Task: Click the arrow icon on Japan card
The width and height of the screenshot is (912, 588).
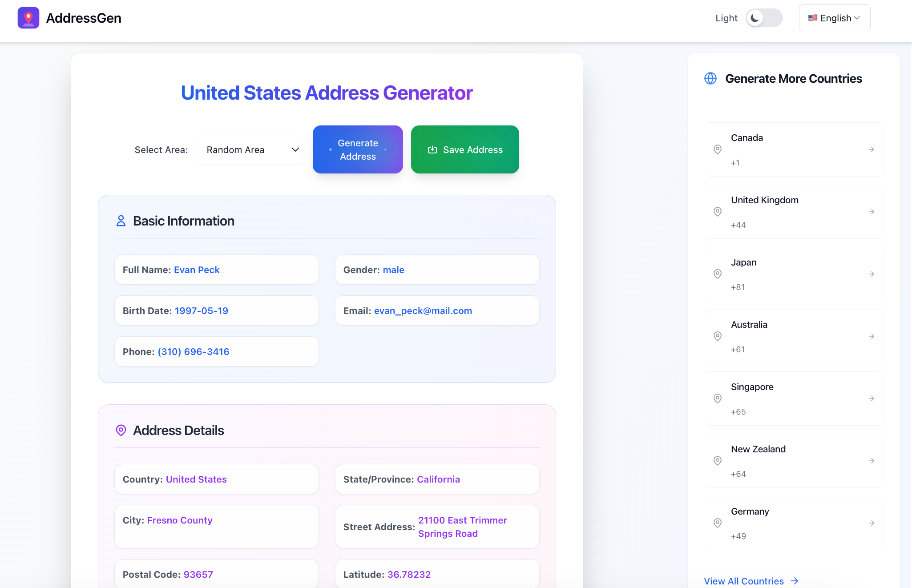Action: pyautogui.click(x=872, y=274)
